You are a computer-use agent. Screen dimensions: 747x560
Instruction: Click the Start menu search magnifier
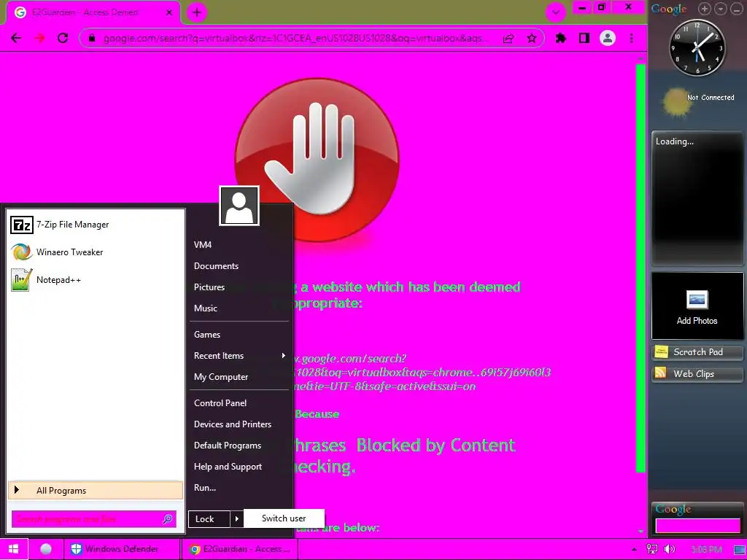pos(168,519)
